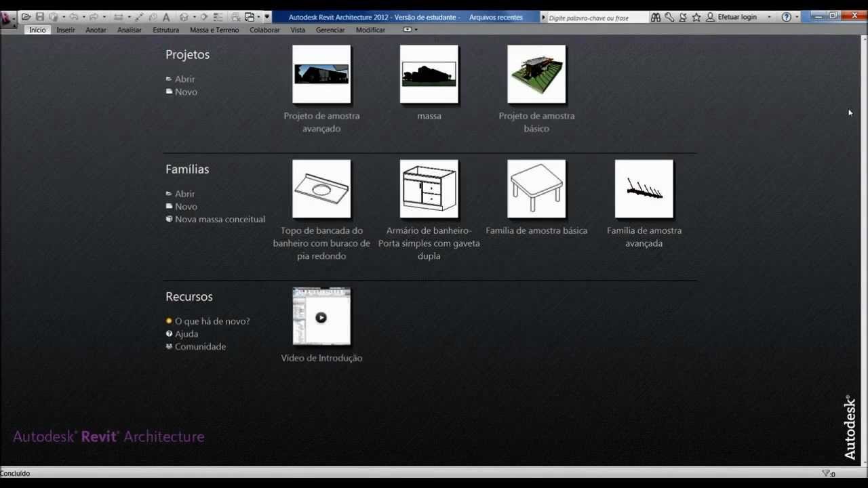Click the Communication Center satellite icon
Viewport: 868px width, 488px height.
click(683, 17)
